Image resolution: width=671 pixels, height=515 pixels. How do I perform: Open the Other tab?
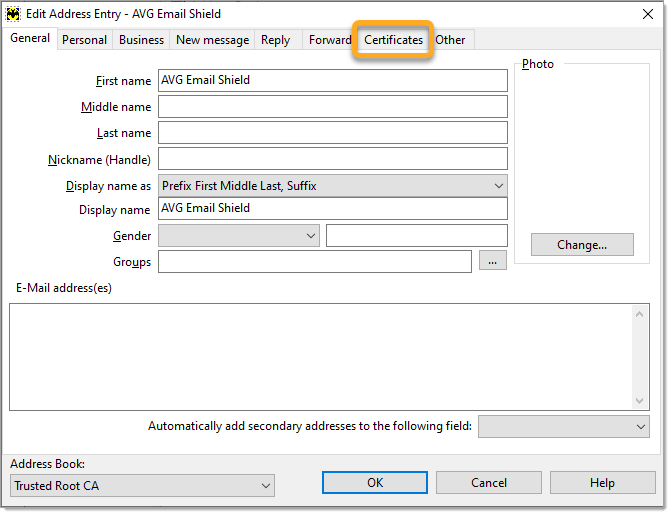(x=450, y=40)
